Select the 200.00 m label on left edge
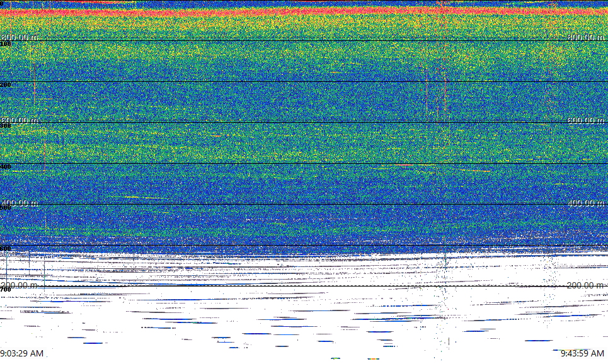Image resolution: width=608 pixels, height=364 pixels. click(19, 285)
